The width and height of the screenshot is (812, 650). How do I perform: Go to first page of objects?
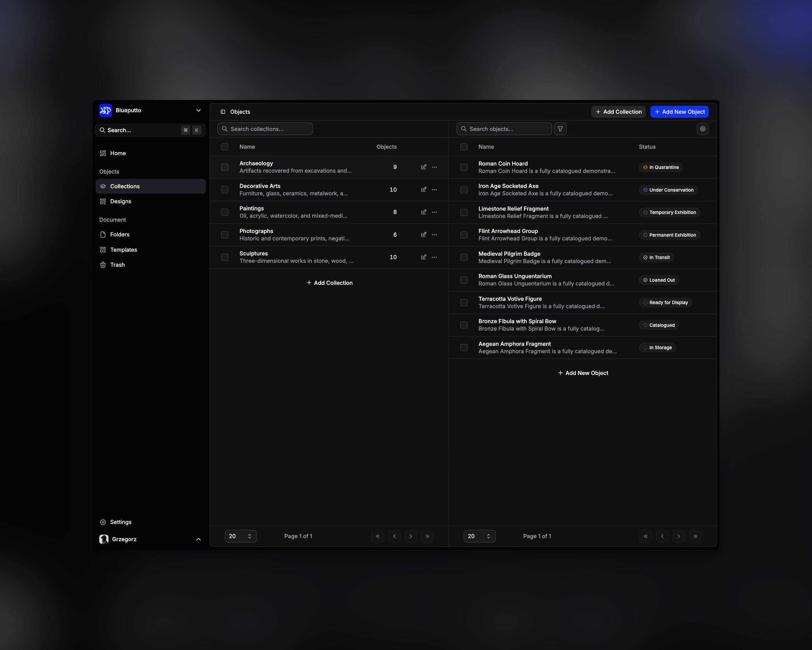(x=646, y=536)
